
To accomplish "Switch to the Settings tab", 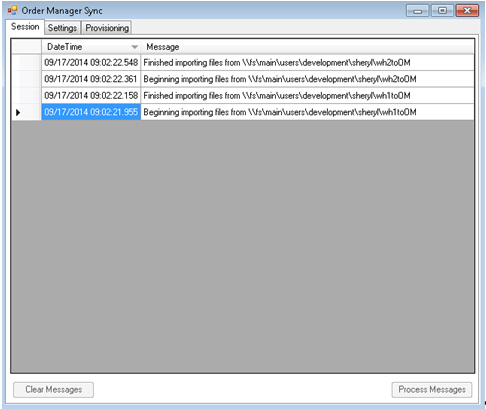I will click(x=62, y=28).
